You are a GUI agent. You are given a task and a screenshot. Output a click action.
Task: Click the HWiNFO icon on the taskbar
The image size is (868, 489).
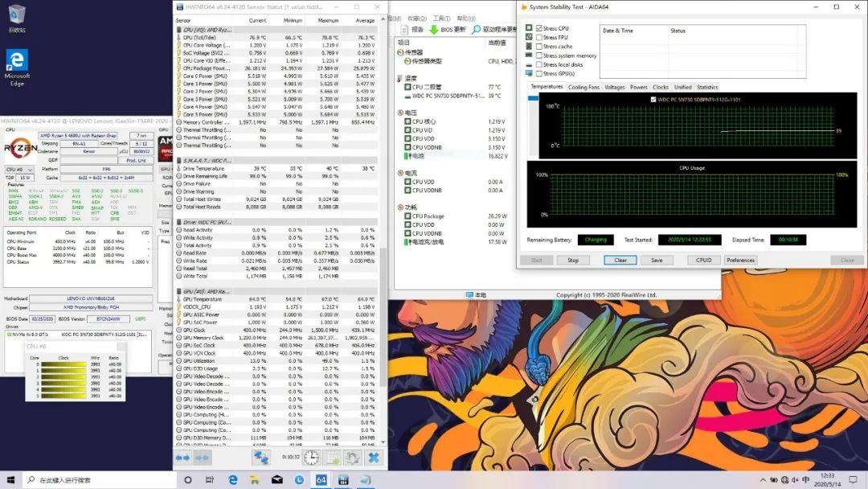coord(343,479)
